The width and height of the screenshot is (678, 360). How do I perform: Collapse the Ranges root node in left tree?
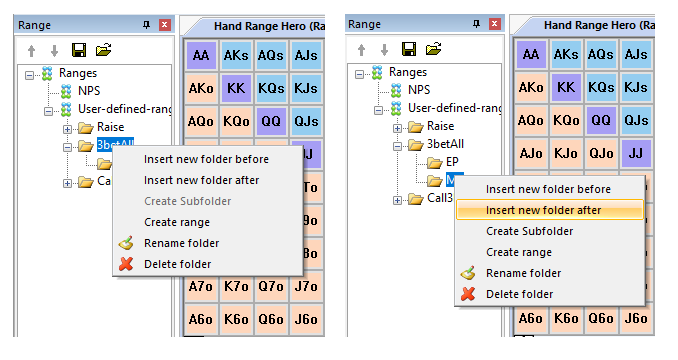29,76
